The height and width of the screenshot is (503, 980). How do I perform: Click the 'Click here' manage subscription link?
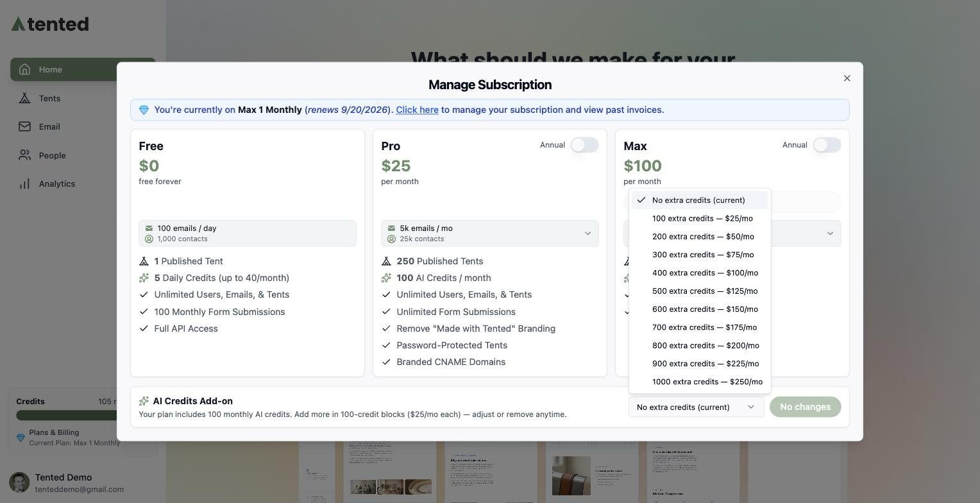(x=417, y=110)
